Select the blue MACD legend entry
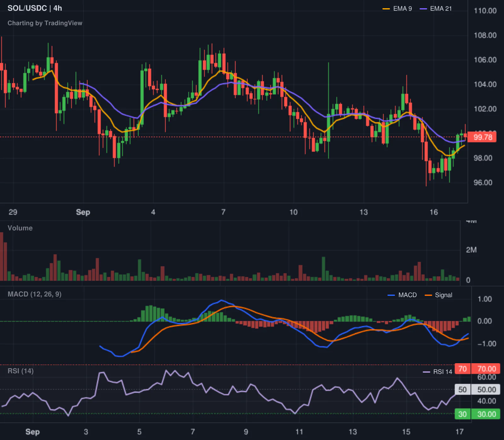Viewport: 504px width, 440px height. pyautogui.click(x=402, y=295)
